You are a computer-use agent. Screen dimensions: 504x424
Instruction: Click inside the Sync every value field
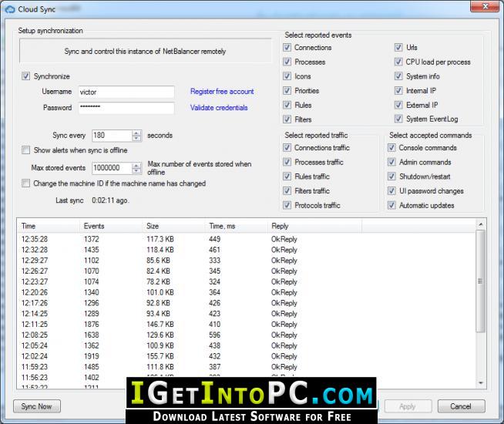coord(112,136)
